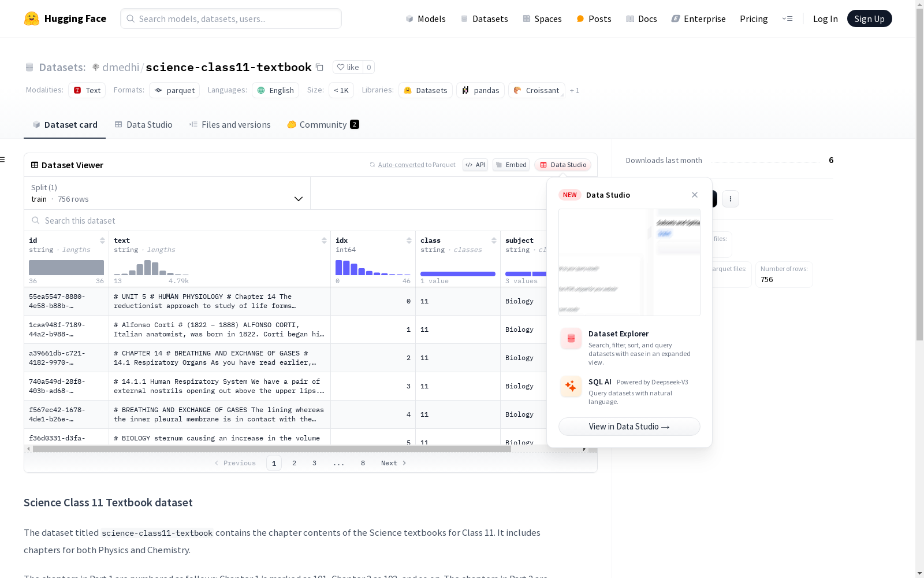Image resolution: width=924 pixels, height=578 pixels.
Task: Click the Data Studio preview thumbnail
Action: (629, 262)
